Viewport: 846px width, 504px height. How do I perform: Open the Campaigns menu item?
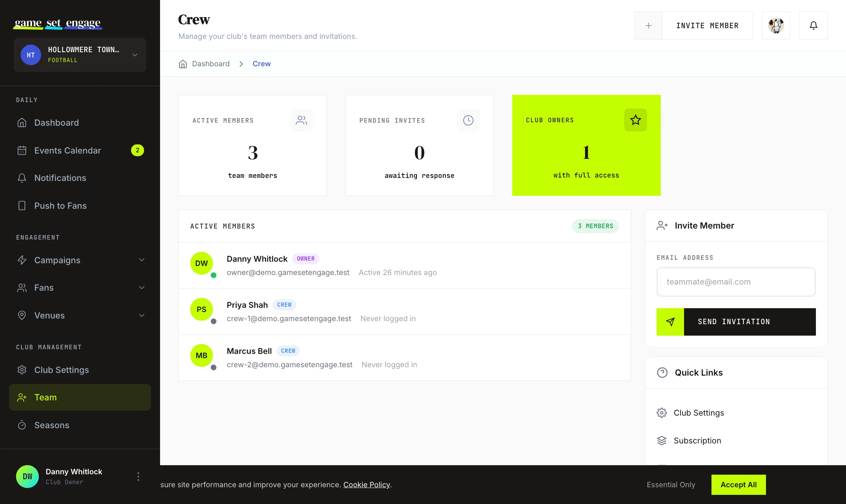[80, 260]
